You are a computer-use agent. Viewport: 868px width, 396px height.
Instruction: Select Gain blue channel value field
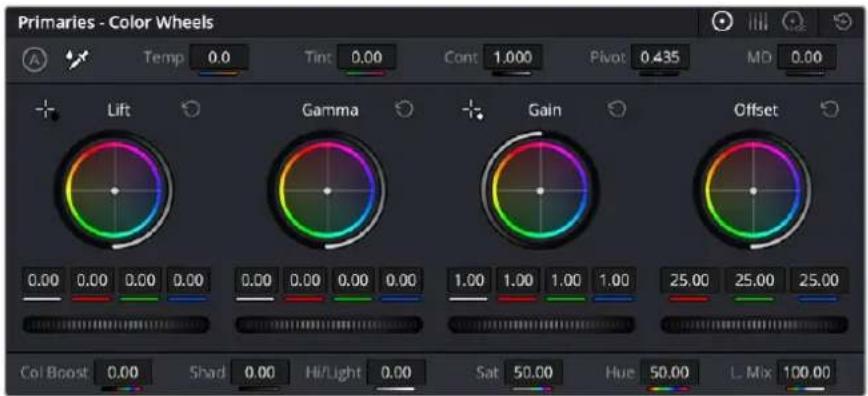[x=614, y=280]
